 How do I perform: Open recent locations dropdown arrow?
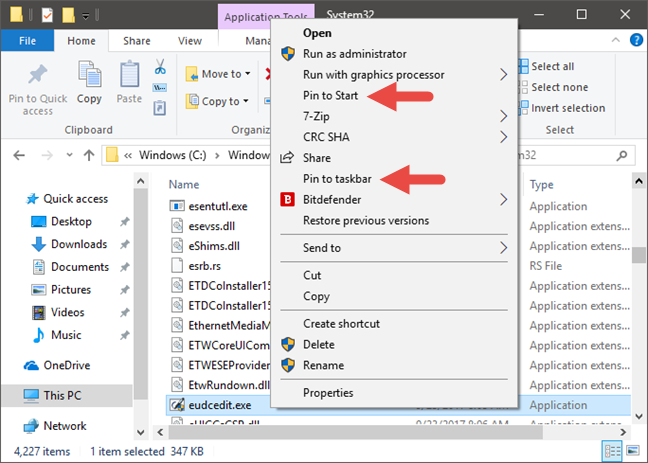point(69,155)
